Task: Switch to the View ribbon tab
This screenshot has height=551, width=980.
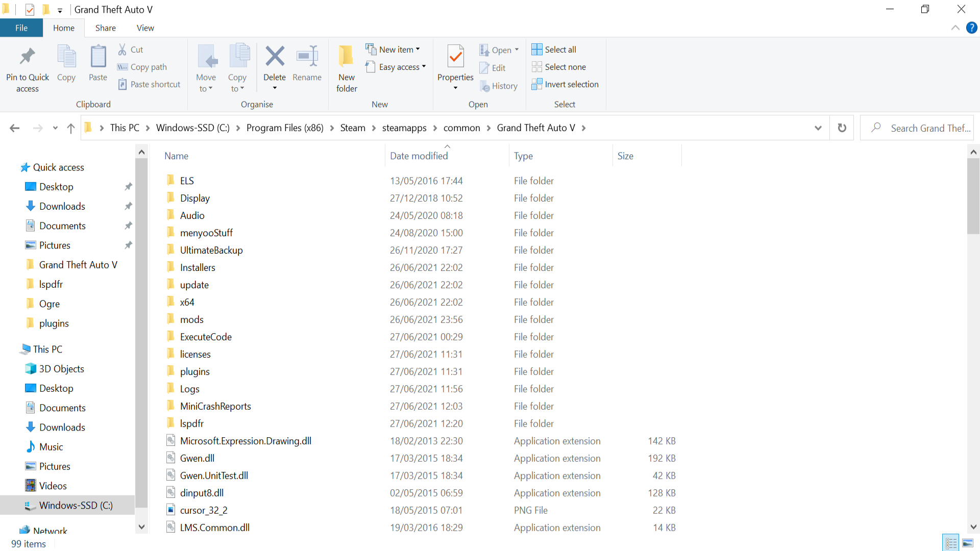Action: [145, 28]
